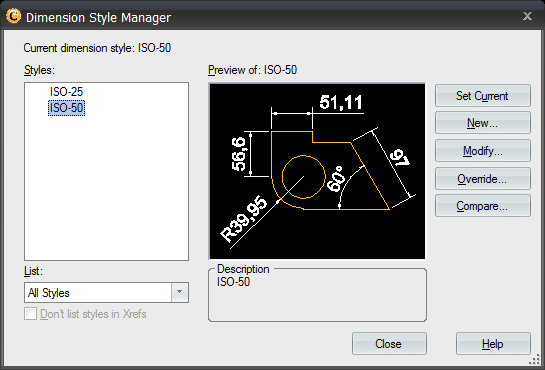The image size is (545, 370).
Task: Click the ISO-50 preview drawing circle
Action: coord(303,177)
